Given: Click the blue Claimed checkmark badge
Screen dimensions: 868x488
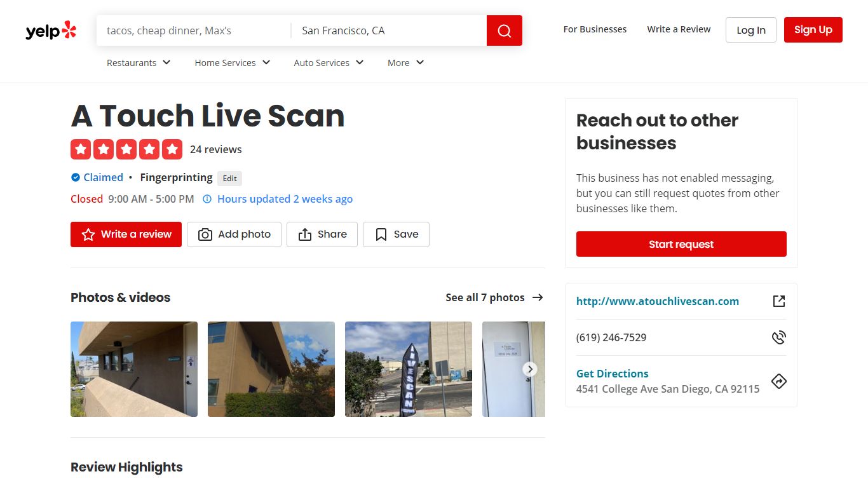Looking at the screenshot, I should (x=76, y=177).
